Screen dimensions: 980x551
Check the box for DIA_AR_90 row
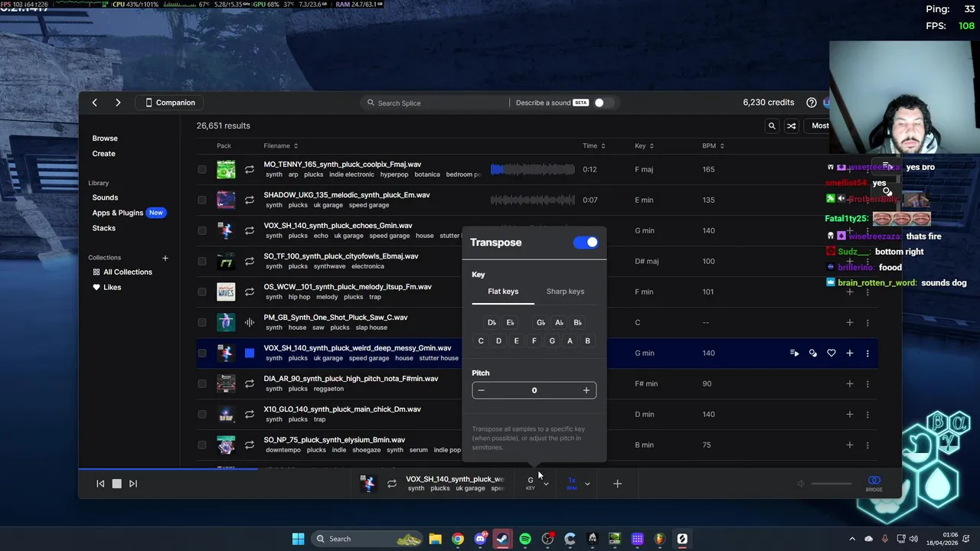tap(202, 383)
